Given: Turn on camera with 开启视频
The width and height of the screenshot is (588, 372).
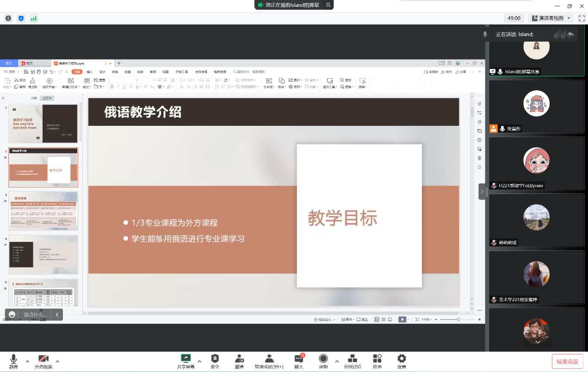Looking at the screenshot, I should click(43, 361).
